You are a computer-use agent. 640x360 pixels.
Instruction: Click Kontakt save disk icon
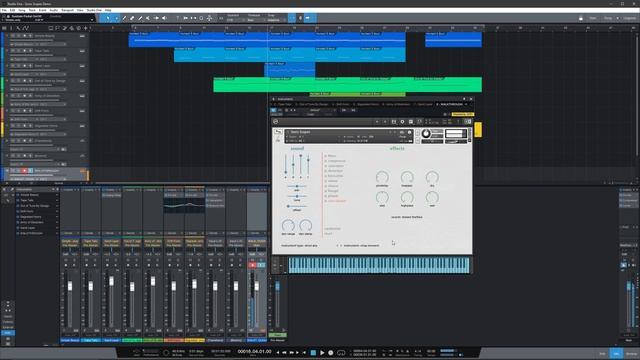tap(393, 122)
